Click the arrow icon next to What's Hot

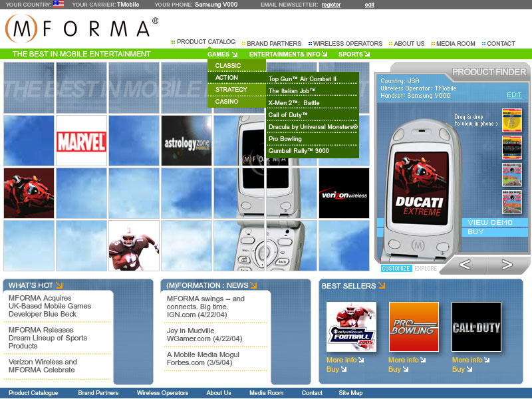(59, 285)
